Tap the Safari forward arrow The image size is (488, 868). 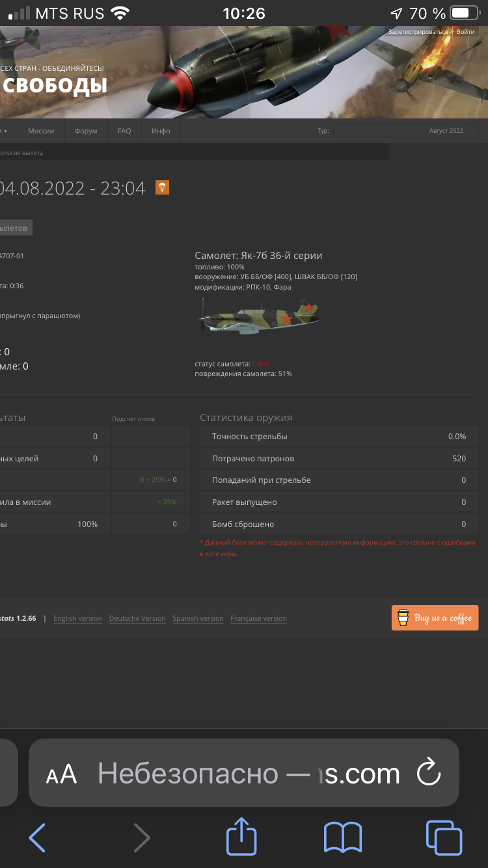(141, 837)
